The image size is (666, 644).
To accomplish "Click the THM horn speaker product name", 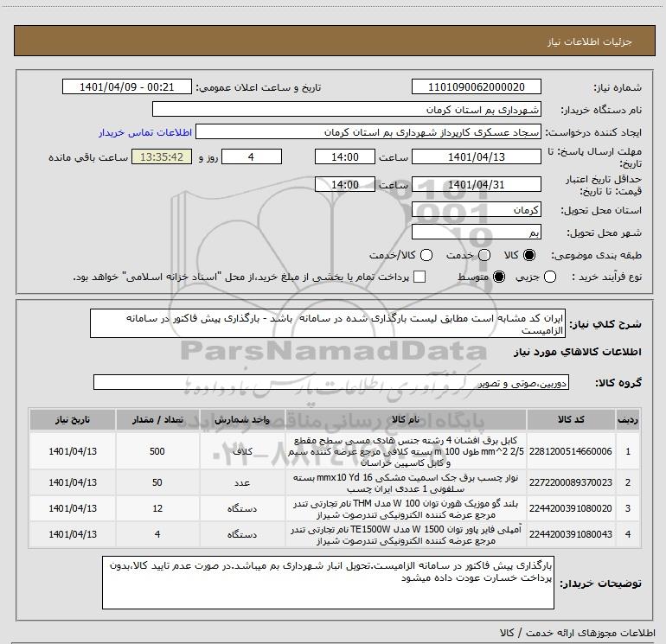I will [406, 508].
